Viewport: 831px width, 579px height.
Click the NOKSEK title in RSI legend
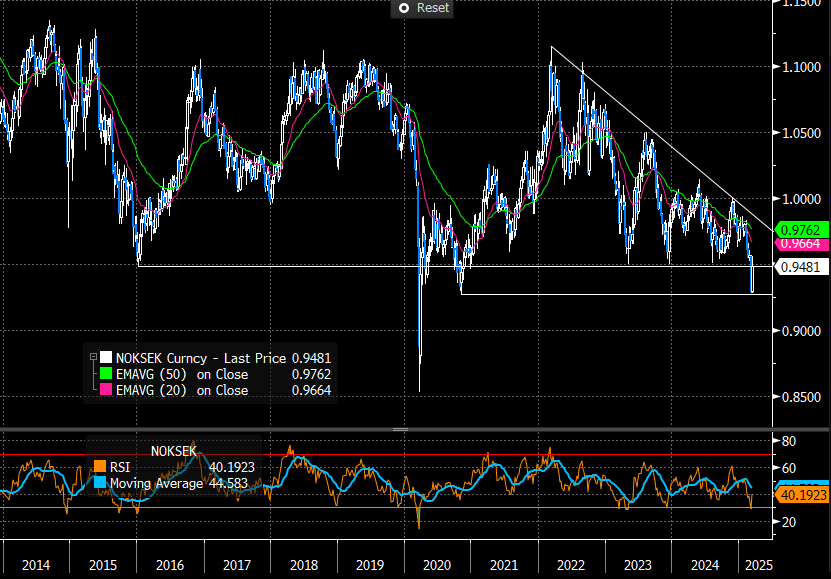pyautogui.click(x=175, y=450)
